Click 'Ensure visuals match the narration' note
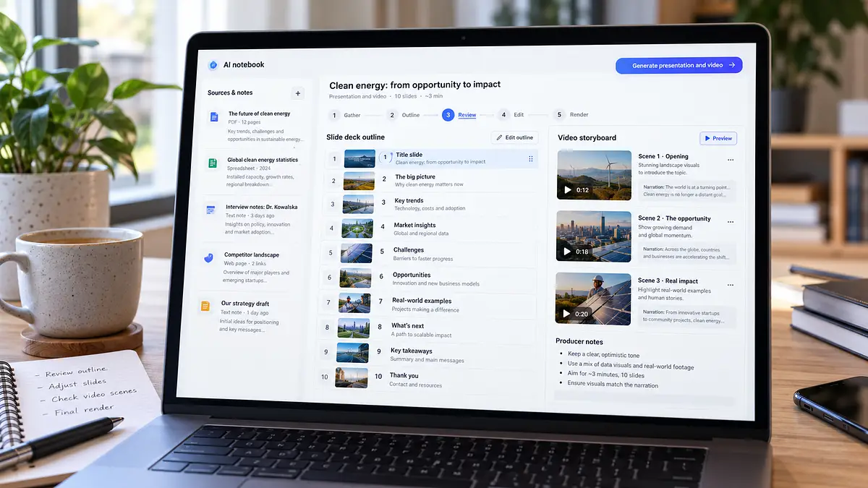 [613, 385]
